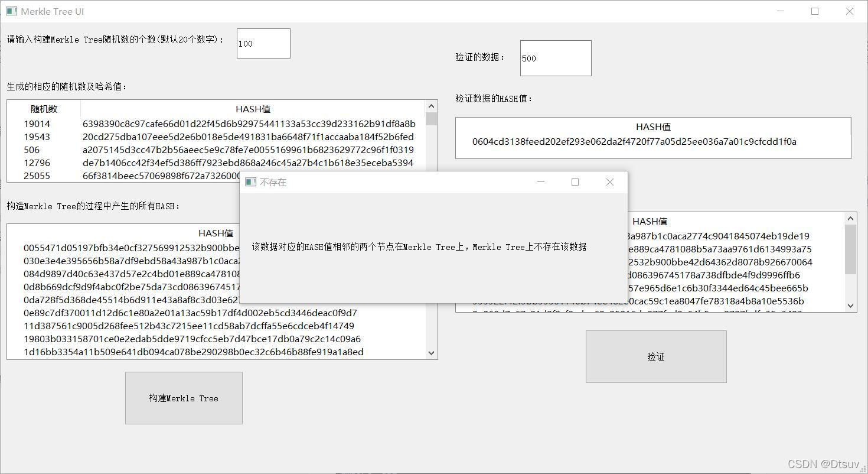Click the Merkle Tree UI window icon
This screenshot has width=868, height=474.
click(x=11, y=11)
